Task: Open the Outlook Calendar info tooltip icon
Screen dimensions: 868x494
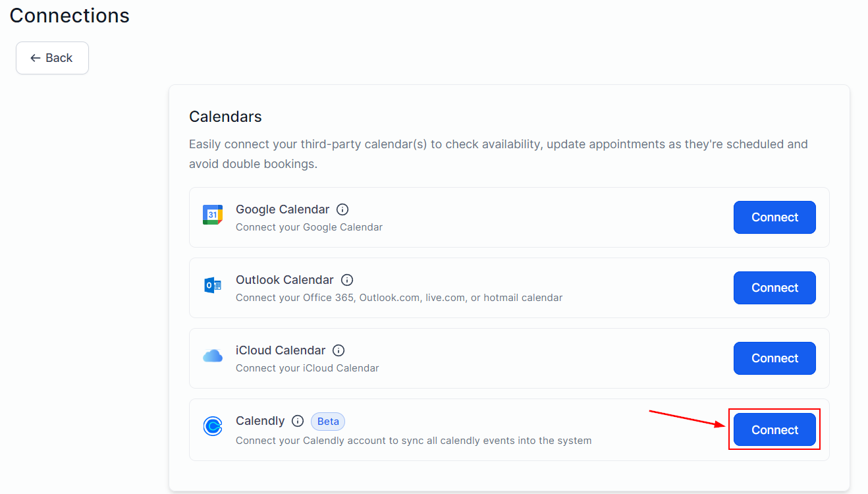Action: click(x=347, y=279)
